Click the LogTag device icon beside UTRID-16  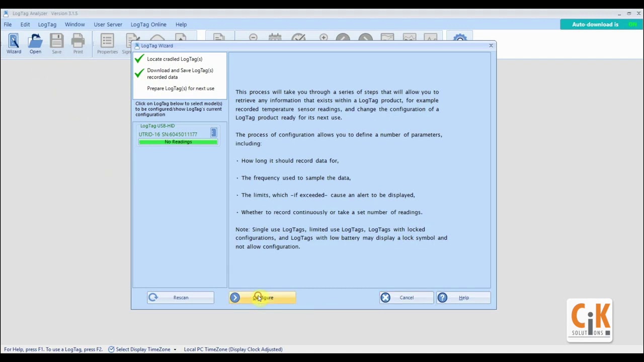click(213, 133)
